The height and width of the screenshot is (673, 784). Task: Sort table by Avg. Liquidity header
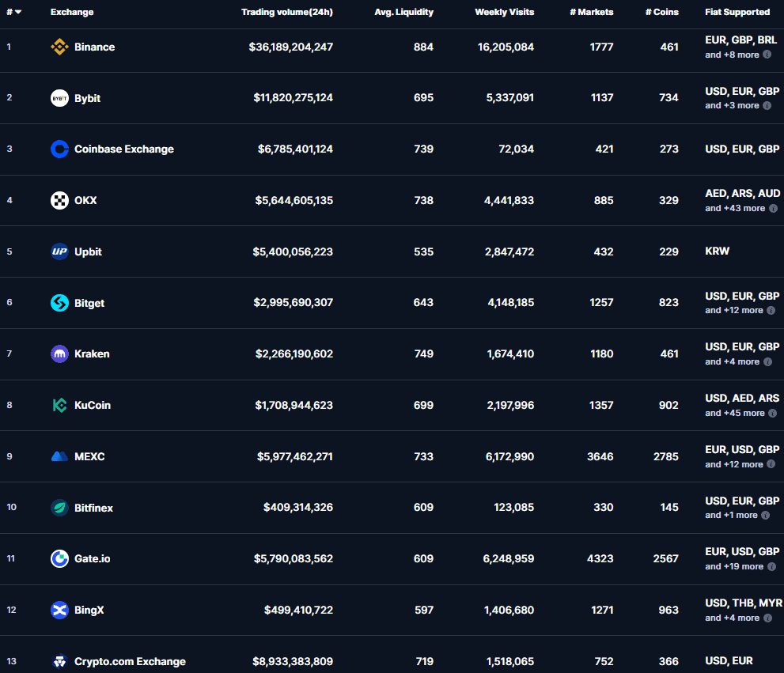pos(403,12)
